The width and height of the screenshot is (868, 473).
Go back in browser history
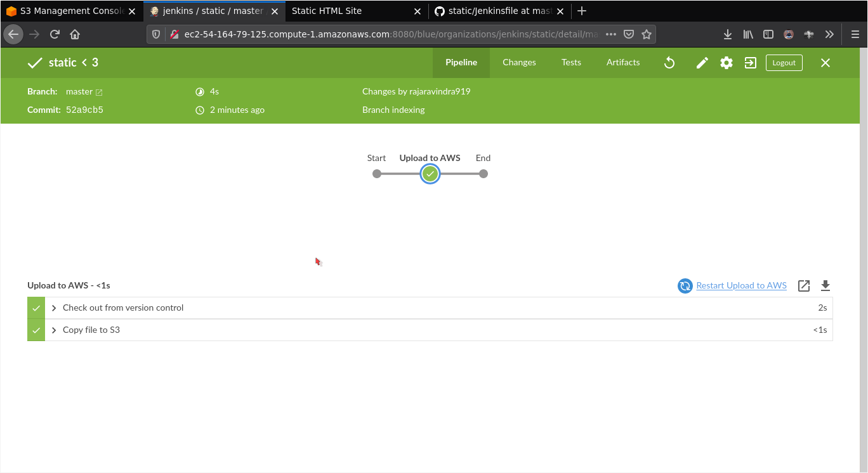[x=13, y=34]
